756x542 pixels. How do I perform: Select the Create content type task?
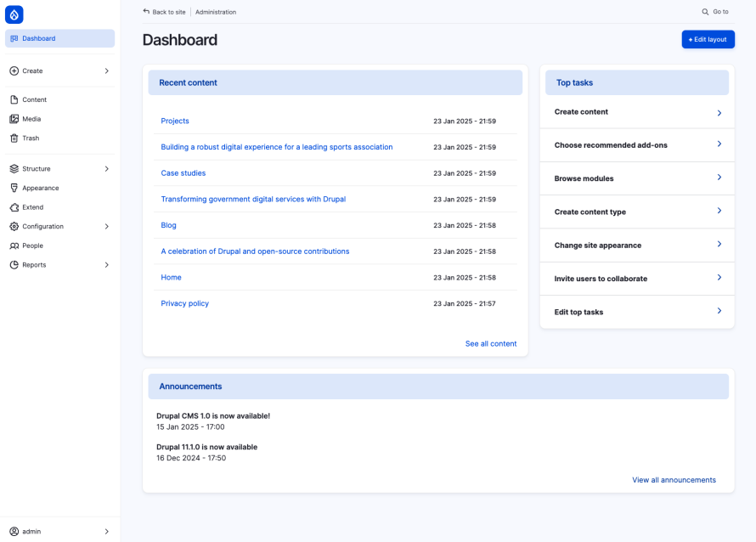[637, 212]
